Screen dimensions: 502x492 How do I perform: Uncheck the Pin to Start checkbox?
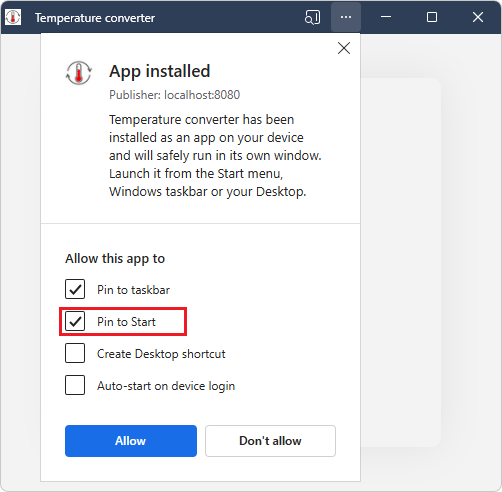[x=75, y=321]
